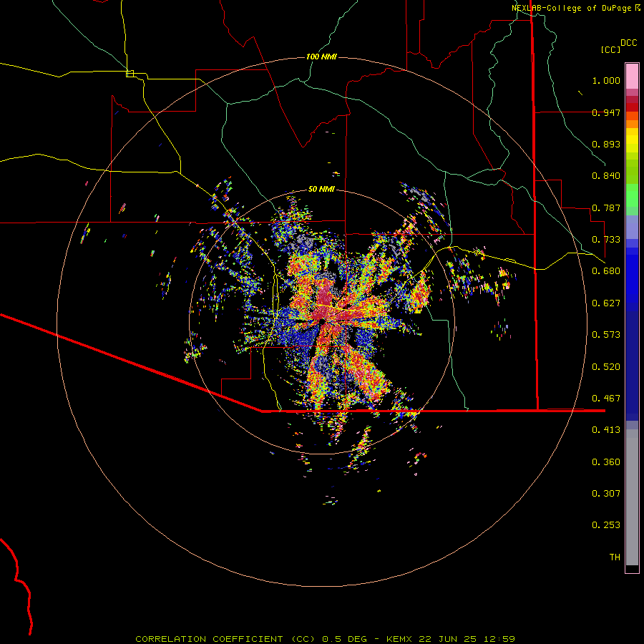This screenshot has height=644, width=644.
Task: Click the 0.307 color scale value
Action: tap(606, 494)
